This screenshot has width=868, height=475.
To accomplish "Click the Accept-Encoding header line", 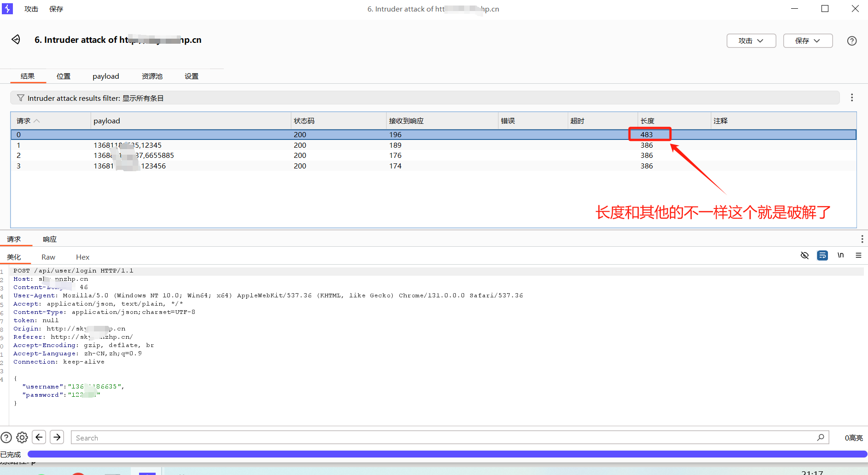I will coord(84,345).
